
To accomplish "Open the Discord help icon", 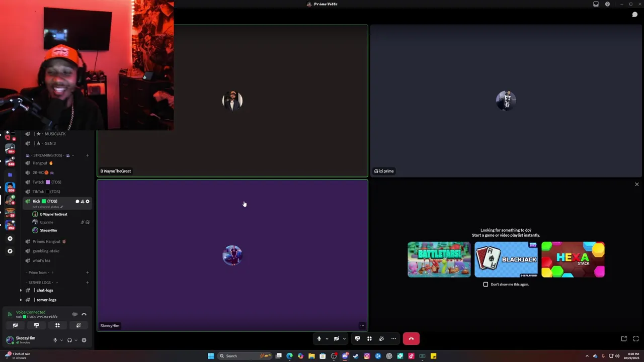I will pyautogui.click(x=607, y=4).
